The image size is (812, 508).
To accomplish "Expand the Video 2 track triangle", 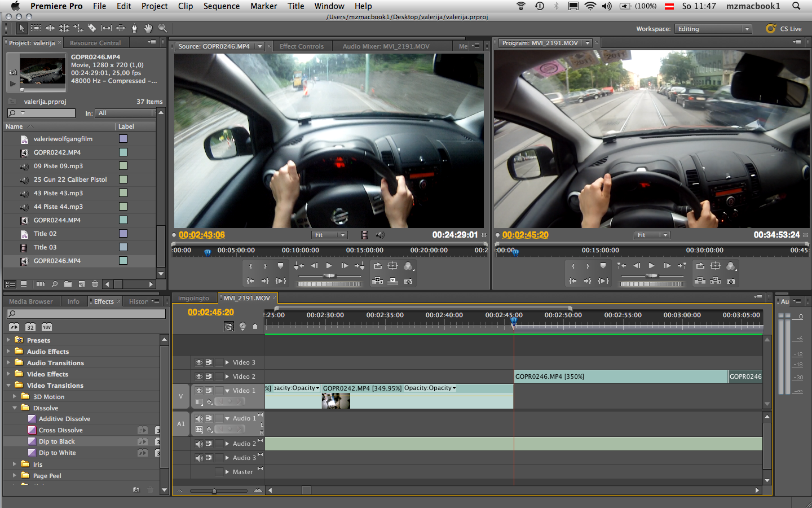I will pyautogui.click(x=227, y=376).
